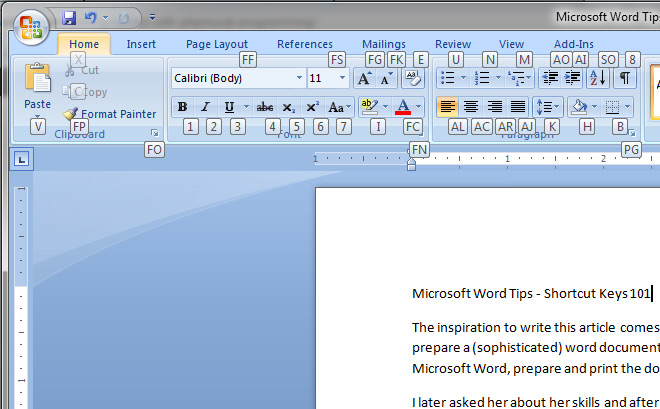Open font color picker arrow
The height and width of the screenshot is (409, 660).
pos(418,107)
